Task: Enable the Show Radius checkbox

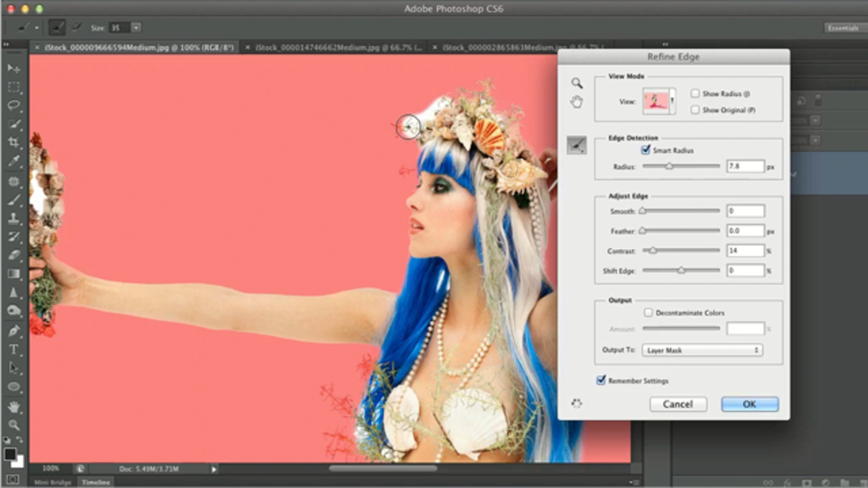Action: pos(695,93)
